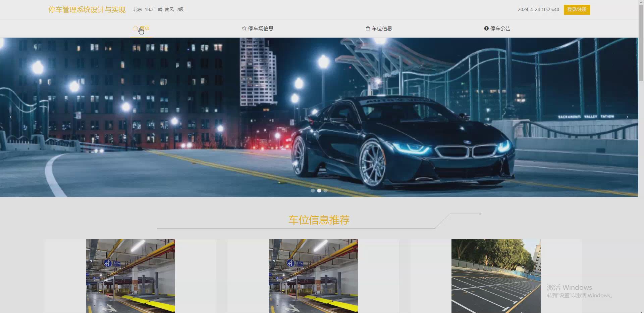This screenshot has height=313, width=644.
Task: Open the first parking garage thumbnail card
Action: coord(130,276)
